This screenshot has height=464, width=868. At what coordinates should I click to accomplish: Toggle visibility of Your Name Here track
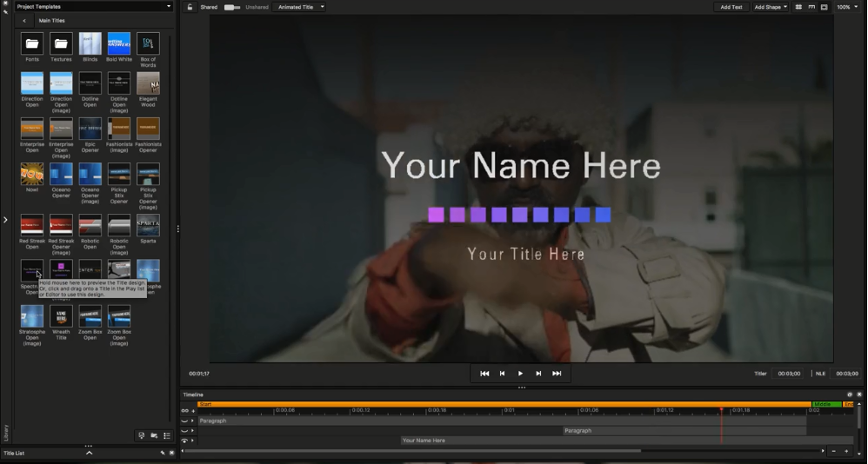click(x=184, y=441)
